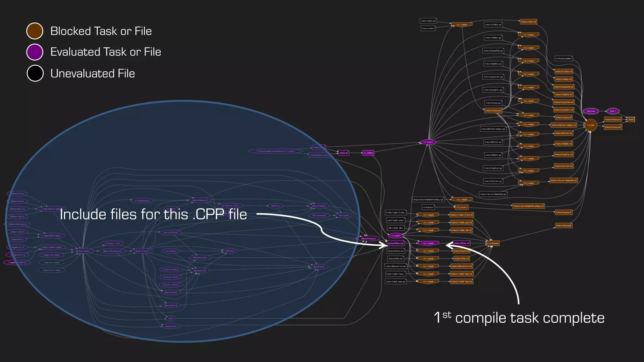Select the purple 'Map Rule' octagon node
This screenshot has width=644, height=362.
click(x=591, y=111)
